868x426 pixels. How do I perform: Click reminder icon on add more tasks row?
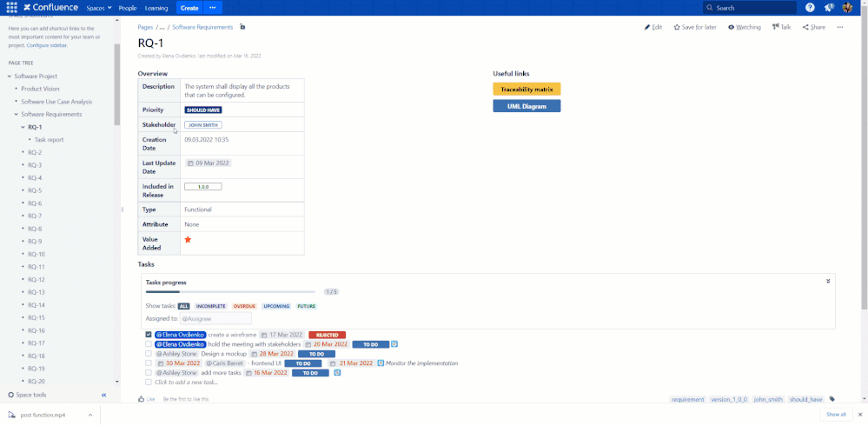(x=337, y=373)
